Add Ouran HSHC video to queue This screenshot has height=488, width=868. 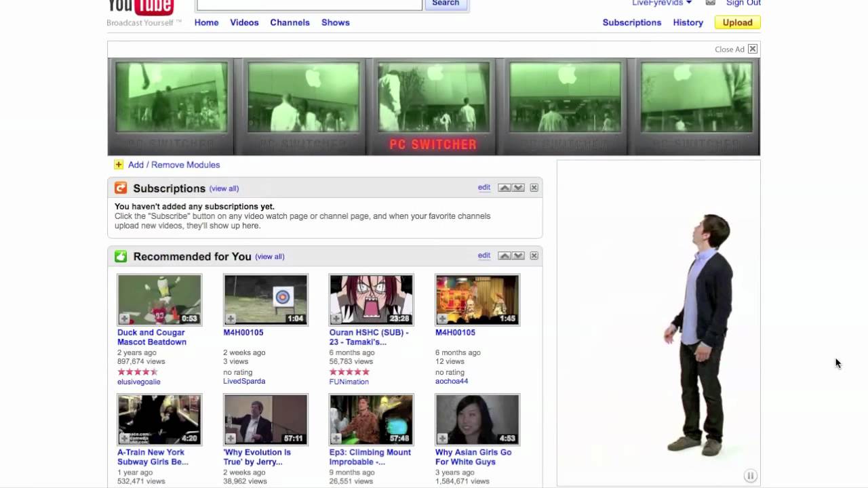click(336, 319)
